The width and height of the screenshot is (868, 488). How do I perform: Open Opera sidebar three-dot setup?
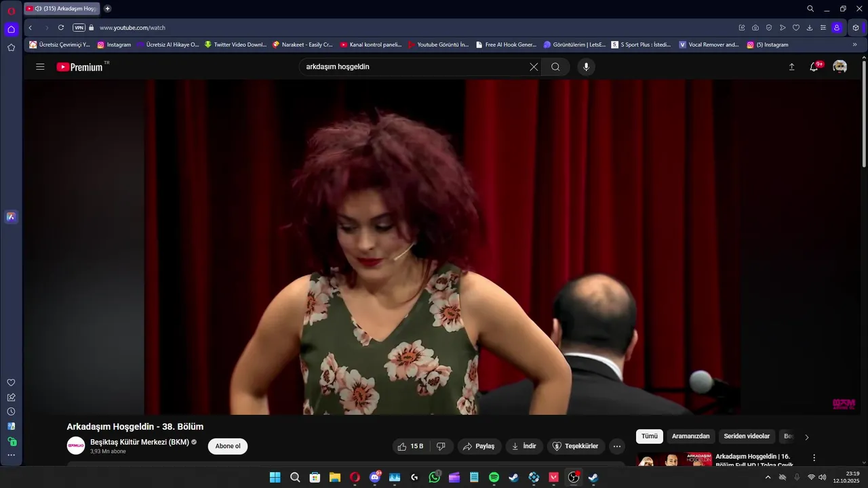coord(11,455)
